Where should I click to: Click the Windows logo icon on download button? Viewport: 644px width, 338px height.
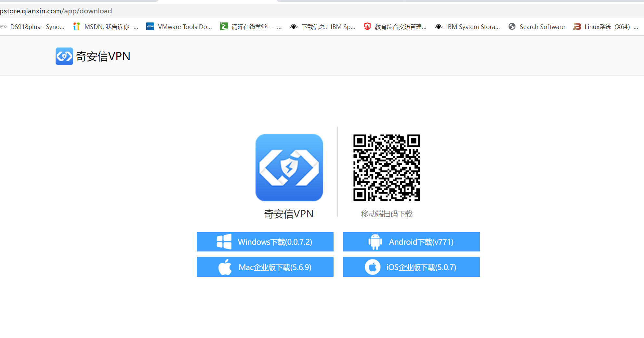click(224, 242)
